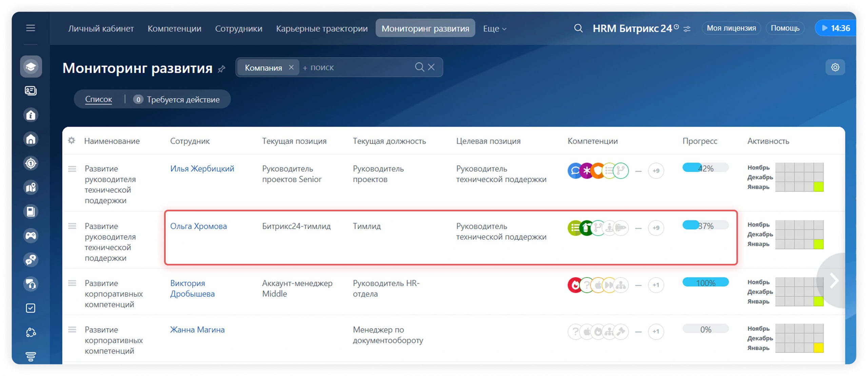The height and width of the screenshot is (376, 868).
Task: Open the Сотрудники menu item
Action: pos(238,29)
